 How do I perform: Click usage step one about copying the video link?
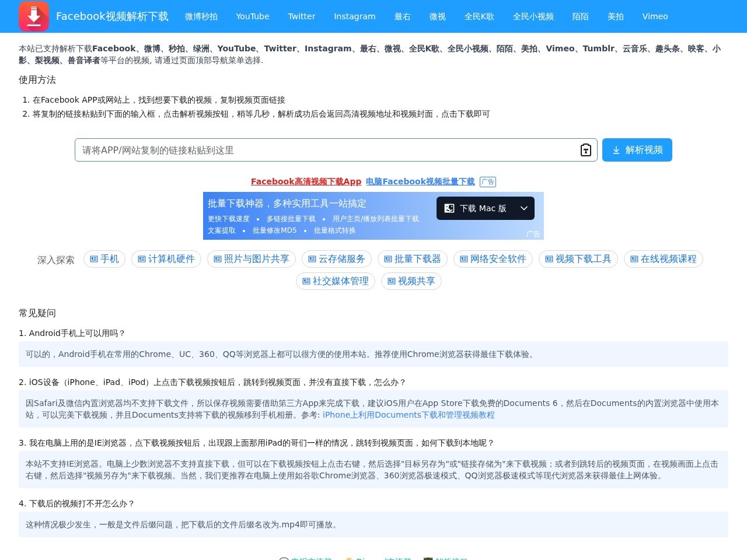click(x=159, y=100)
